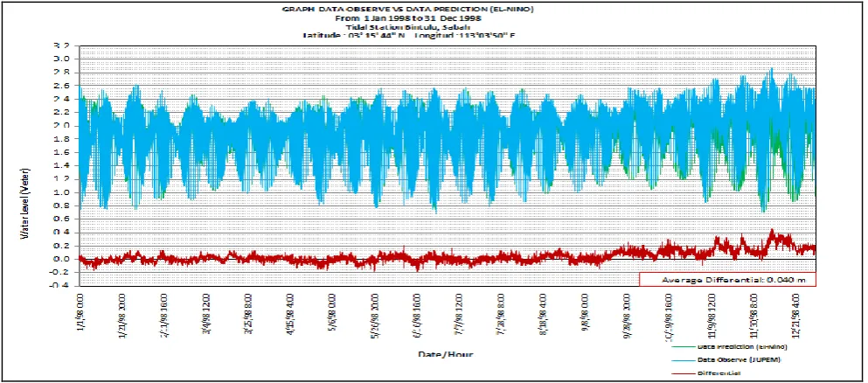The height and width of the screenshot is (383, 868).
Task: Click the 11/9/98 12:00 x-axis label
Action: pos(712,316)
